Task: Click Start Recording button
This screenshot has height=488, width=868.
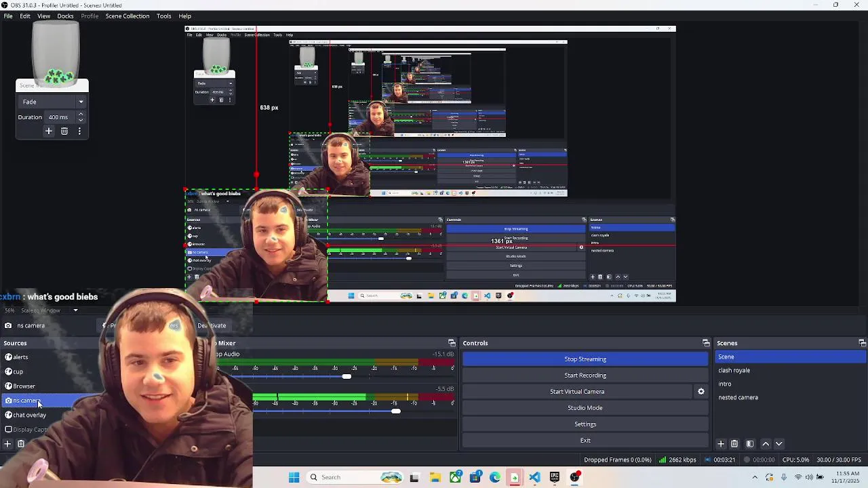Action: [x=585, y=375]
